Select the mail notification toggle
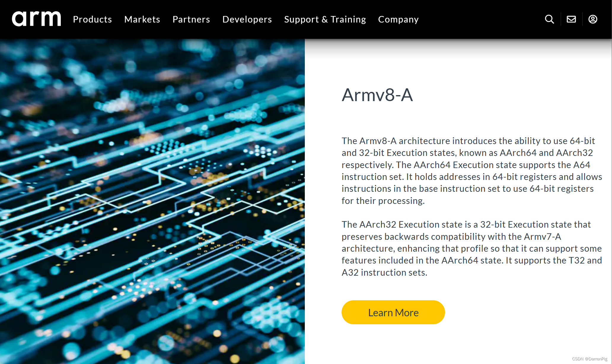The image size is (612, 364). pyautogui.click(x=571, y=19)
